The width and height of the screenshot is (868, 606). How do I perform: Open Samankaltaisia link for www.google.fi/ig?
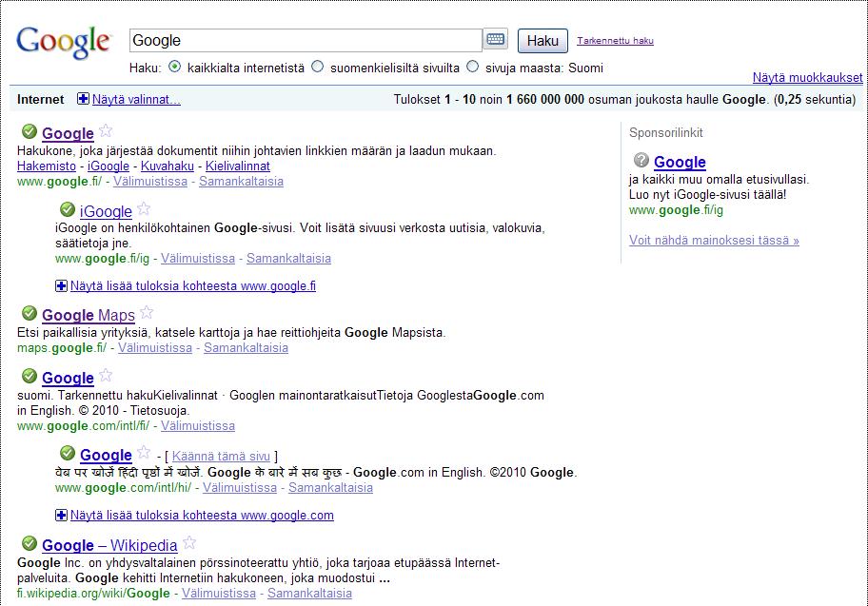click(x=289, y=259)
